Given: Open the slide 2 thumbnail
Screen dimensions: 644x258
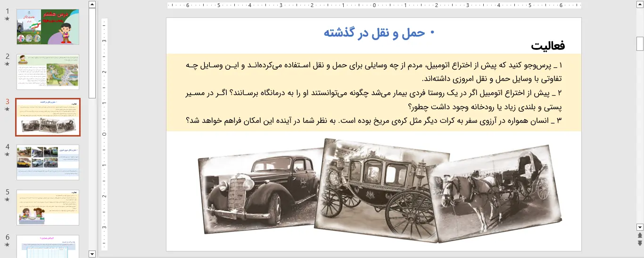Looking at the screenshot, I should [x=48, y=72].
